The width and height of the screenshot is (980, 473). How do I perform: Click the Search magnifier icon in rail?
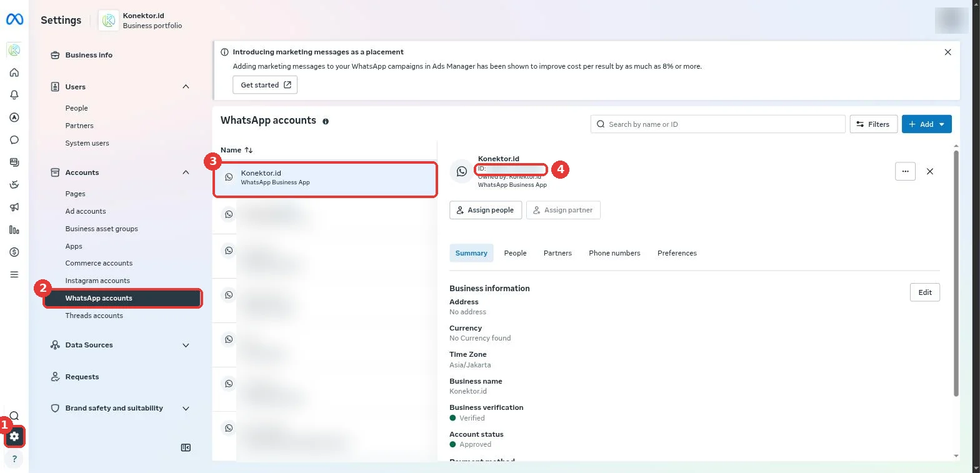pyautogui.click(x=14, y=416)
